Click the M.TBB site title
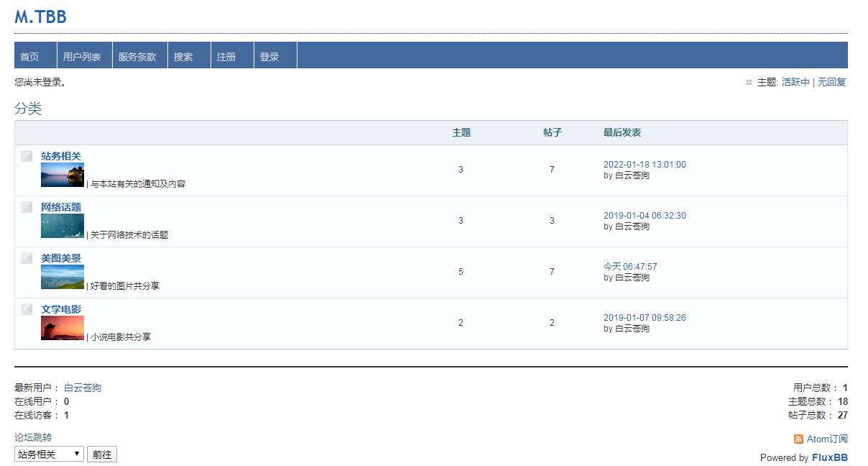The image size is (868, 466). pos(40,17)
